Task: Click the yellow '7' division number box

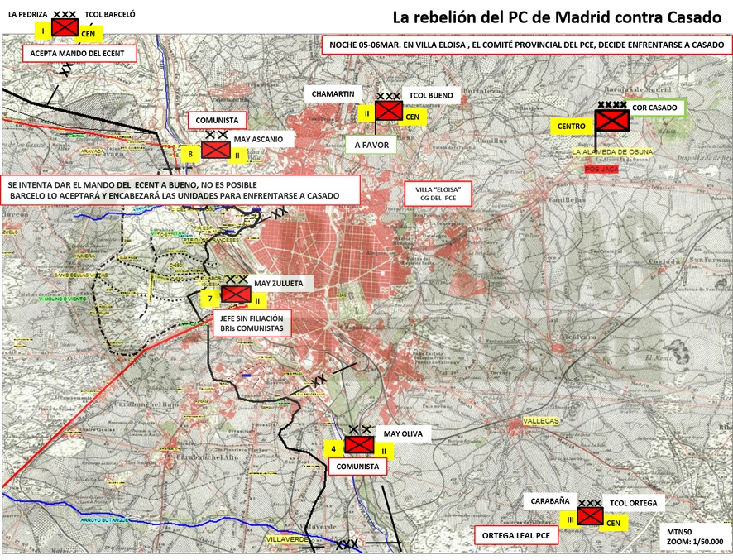Action: coord(210,299)
